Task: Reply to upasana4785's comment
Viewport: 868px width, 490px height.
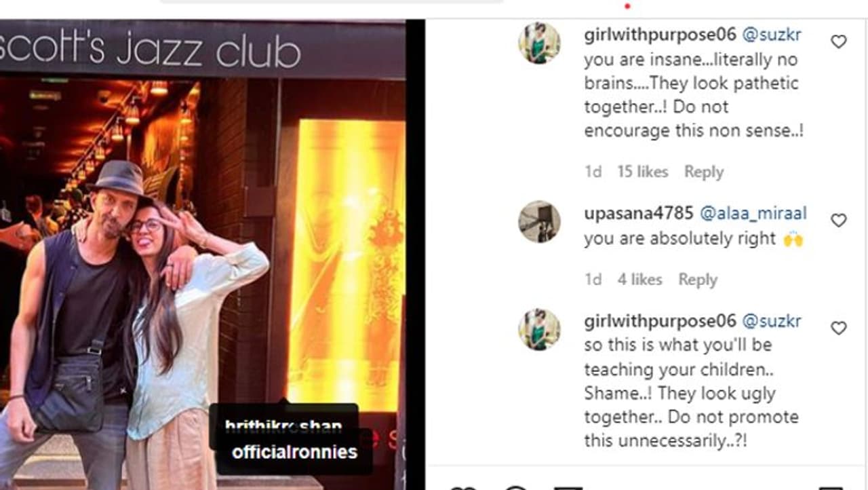Action: point(698,280)
